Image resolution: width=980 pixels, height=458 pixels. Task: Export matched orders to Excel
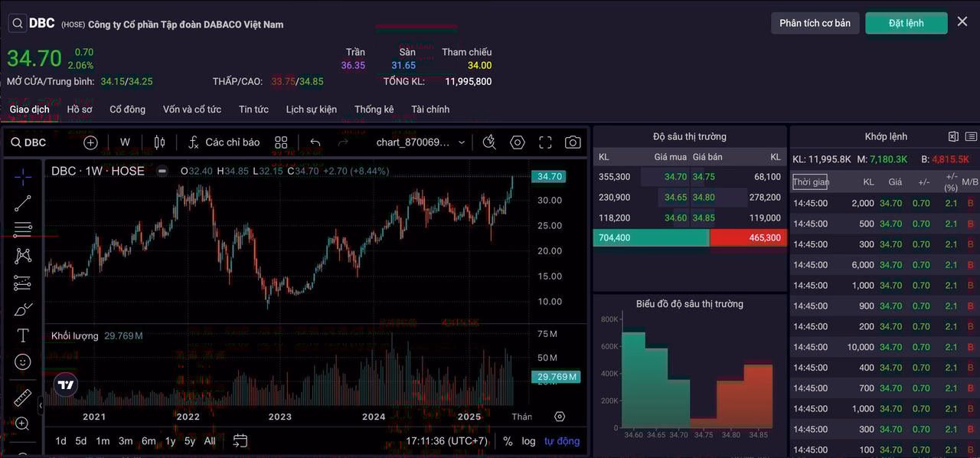(x=953, y=136)
